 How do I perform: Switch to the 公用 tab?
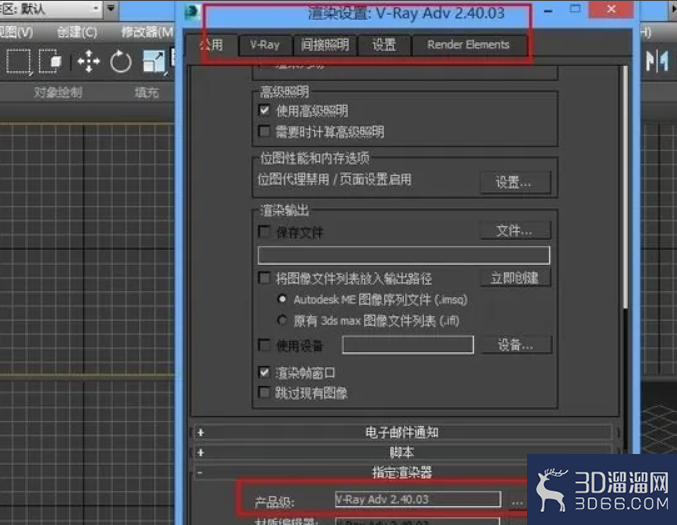pos(212,45)
